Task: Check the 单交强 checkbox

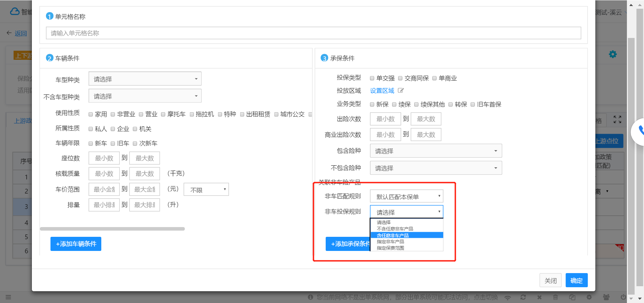Action: [372, 78]
